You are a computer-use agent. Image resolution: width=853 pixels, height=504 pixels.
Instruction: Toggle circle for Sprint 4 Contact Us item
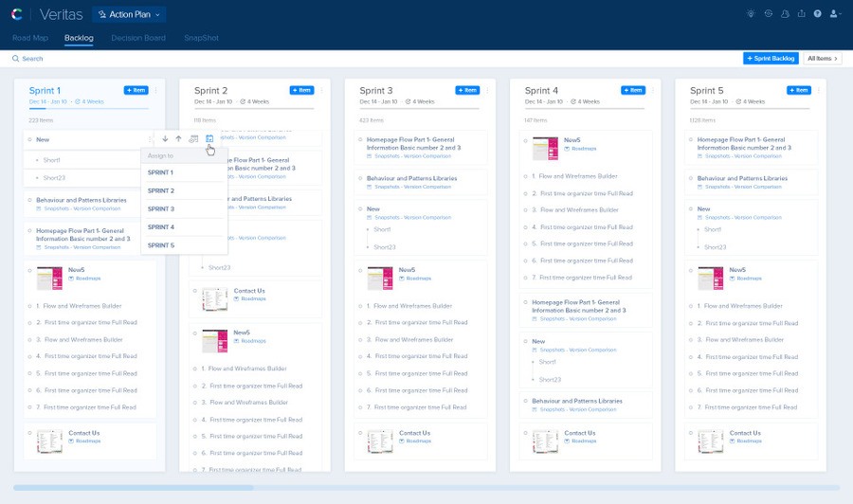(525, 433)
